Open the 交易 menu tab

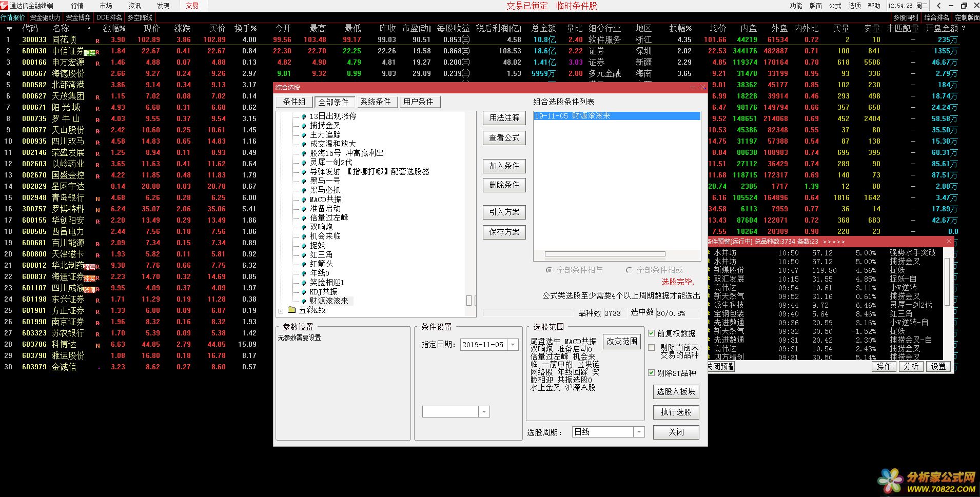pyautogui.click(x=192, y=6)
